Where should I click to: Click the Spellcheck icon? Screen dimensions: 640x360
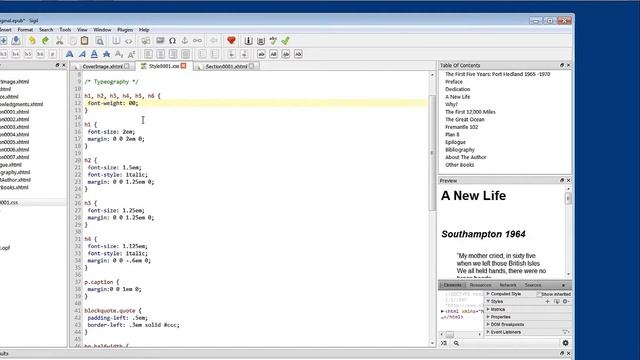(x=273, y=40)
